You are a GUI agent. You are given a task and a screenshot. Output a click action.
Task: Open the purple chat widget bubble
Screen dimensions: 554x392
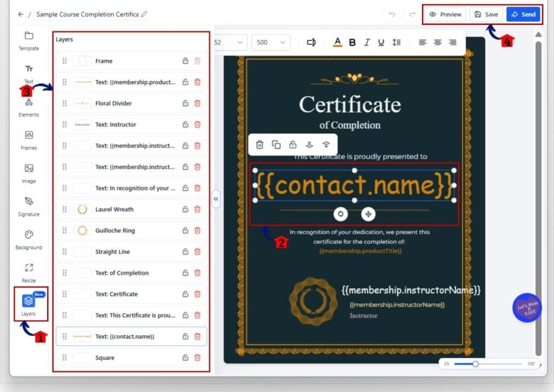[527, 308]
